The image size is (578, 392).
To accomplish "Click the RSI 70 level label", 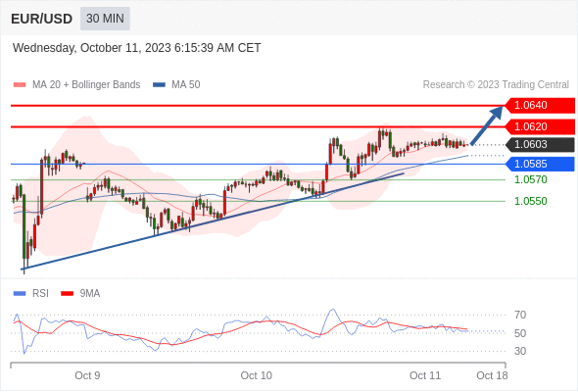I will [x=520, y=315].
